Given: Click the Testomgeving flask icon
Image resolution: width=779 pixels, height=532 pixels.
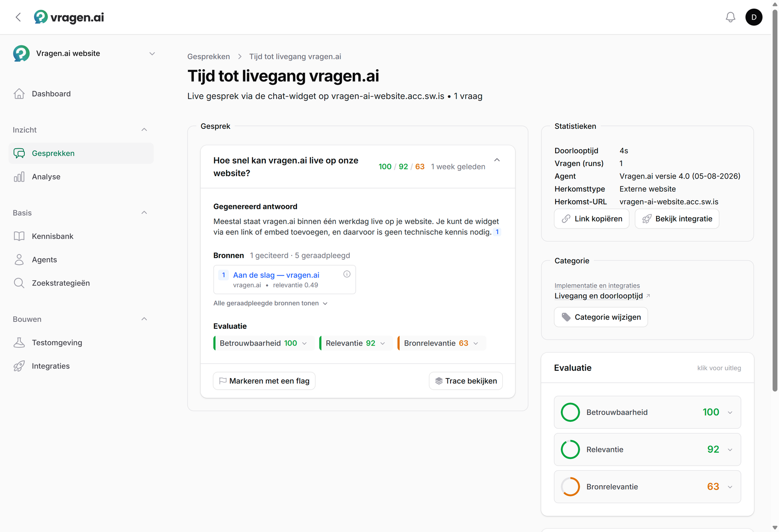Looking at the screenshot, I should [19, 343].
